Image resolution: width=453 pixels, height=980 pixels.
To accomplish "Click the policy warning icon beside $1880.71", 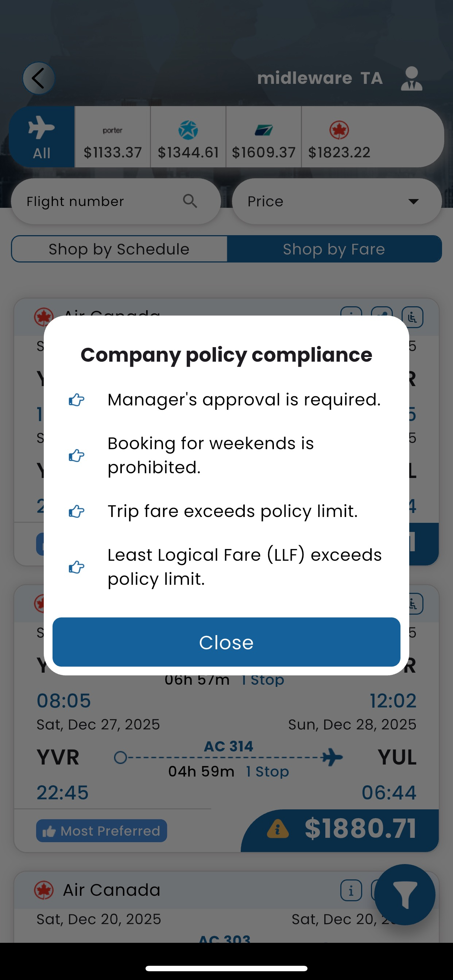I will click(x=278, y=829).
